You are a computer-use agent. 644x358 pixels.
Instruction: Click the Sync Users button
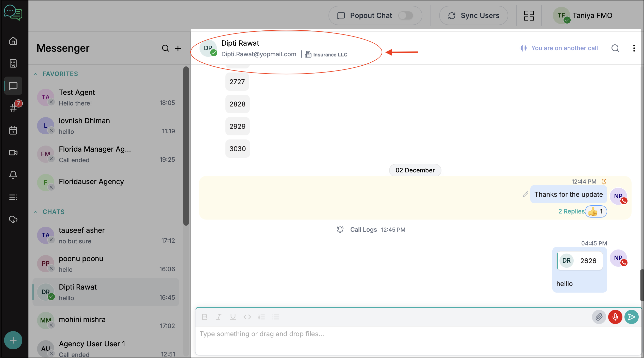click(x=473, y=15)
